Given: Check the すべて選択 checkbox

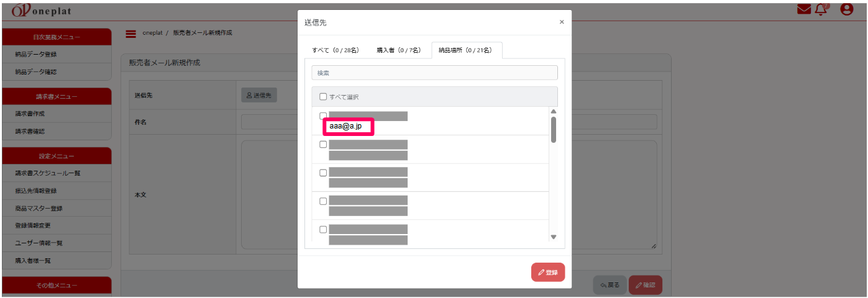Looking at the screenshot, I should [323, 97].
